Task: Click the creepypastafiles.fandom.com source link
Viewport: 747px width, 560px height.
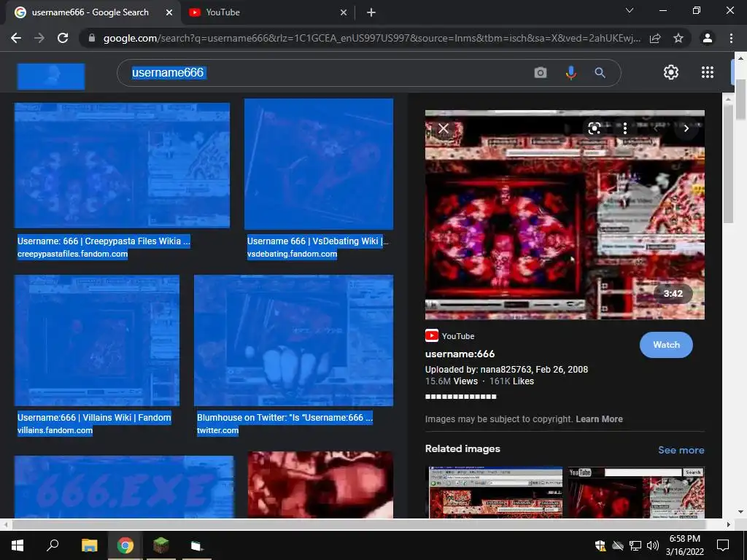Action: (x=72, y=254)
